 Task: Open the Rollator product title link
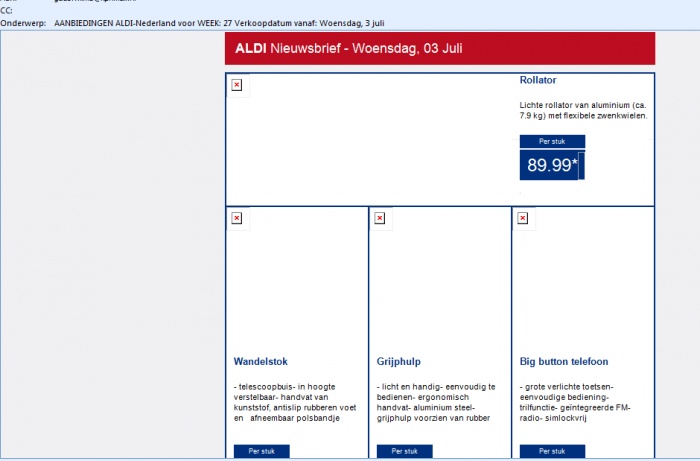pyautogui.click(x=538, y=80)
